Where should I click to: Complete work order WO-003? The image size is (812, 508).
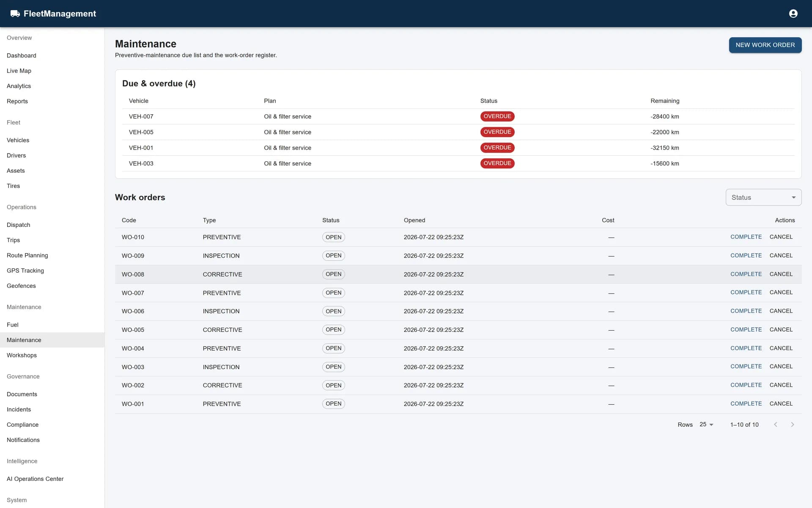tap(746, 367)
